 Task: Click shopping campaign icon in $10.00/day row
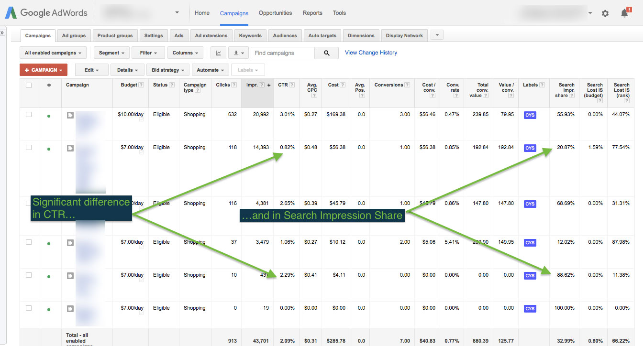coord(70,115)
